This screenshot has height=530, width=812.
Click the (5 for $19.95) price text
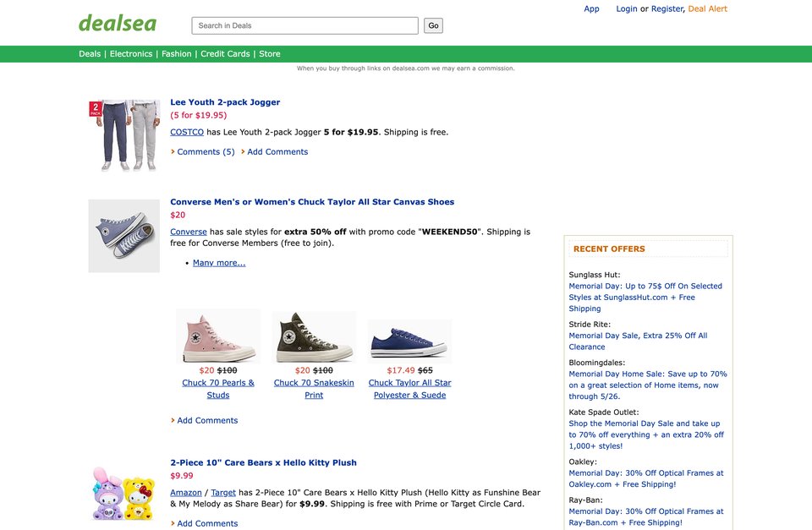[198, 115]
